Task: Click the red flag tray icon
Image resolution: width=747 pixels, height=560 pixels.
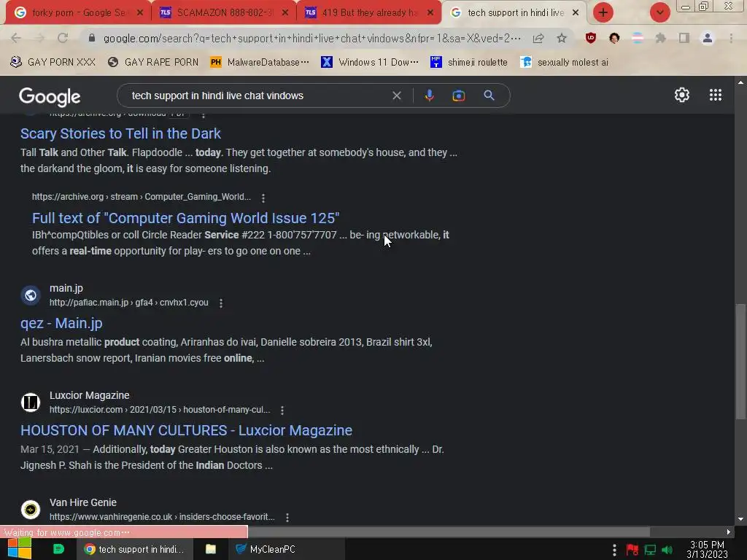Action: coord(632,550)
